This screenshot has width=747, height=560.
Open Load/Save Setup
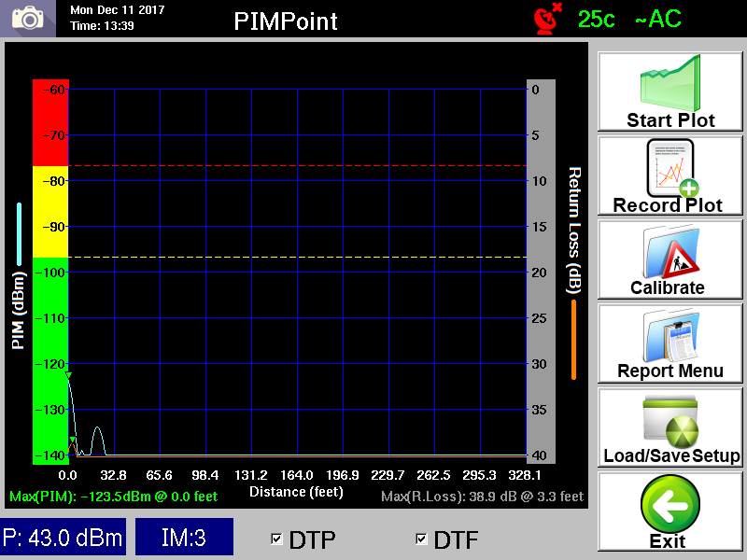(x=669, y=427)
